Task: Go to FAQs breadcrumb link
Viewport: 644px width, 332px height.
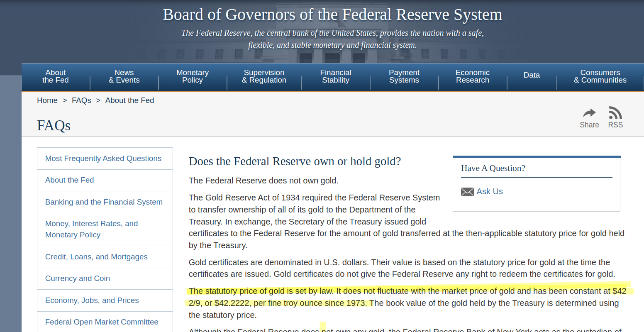Action: pyautogui.click(x=81, y=100)
